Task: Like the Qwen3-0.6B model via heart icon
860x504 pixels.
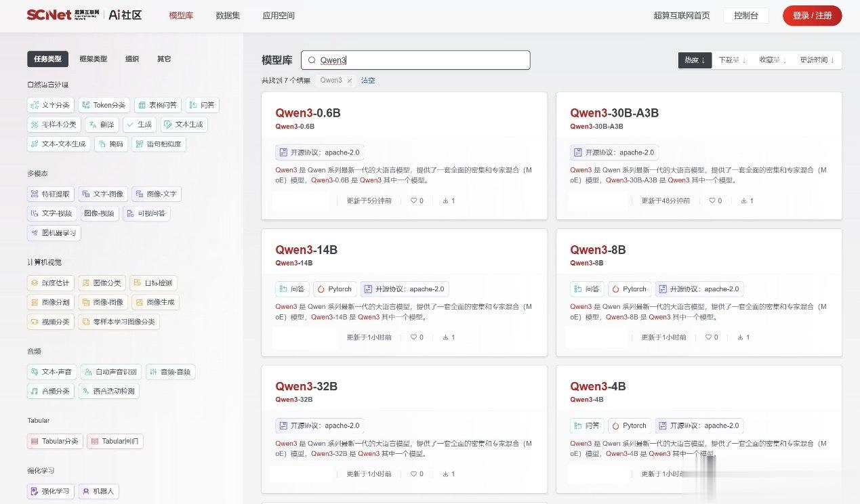Action: 413,201
